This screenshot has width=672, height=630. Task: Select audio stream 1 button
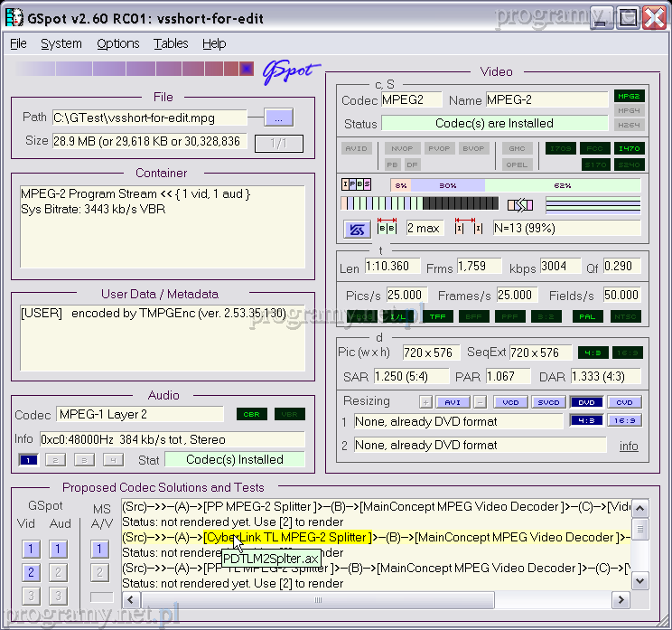point(27,460)
